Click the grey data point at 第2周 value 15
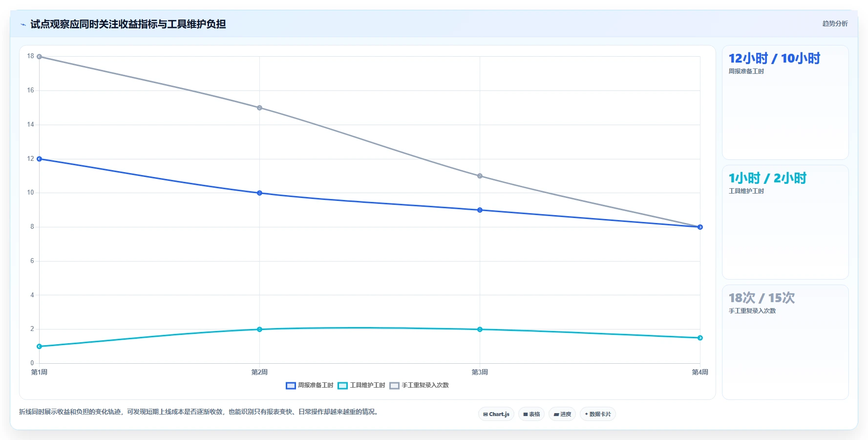This screenshot has height=440, width=868. click(259, 108)
